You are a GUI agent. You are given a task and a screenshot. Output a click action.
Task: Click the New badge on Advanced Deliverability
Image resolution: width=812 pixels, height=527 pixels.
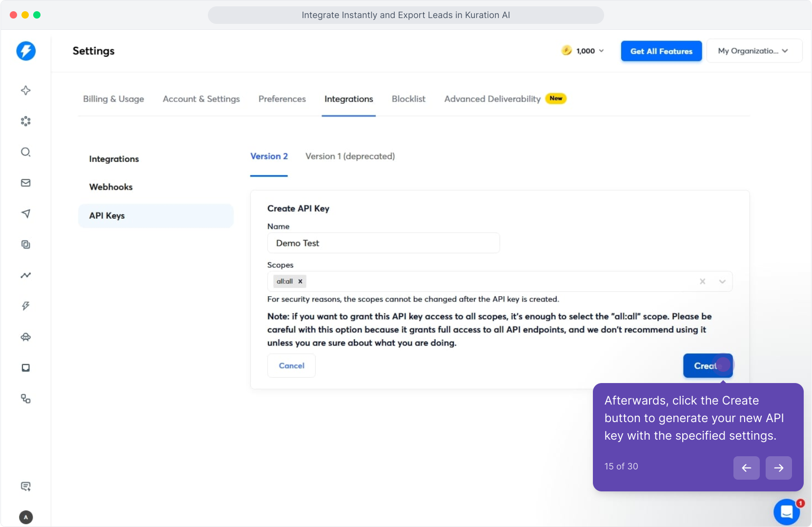(556, 99)
